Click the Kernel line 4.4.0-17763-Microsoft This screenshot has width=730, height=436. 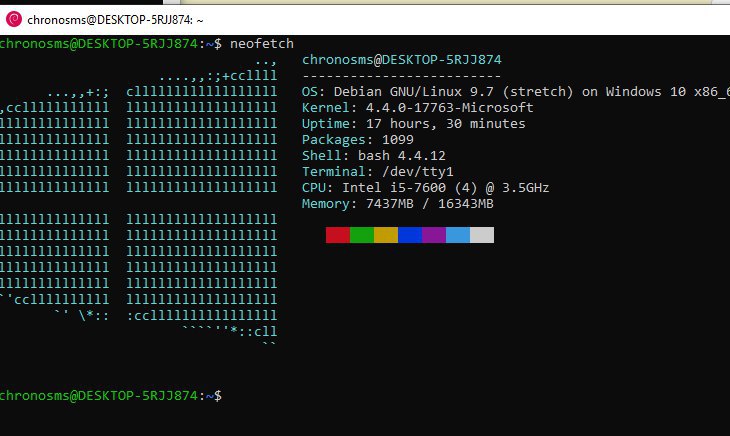tap(417, 107)
